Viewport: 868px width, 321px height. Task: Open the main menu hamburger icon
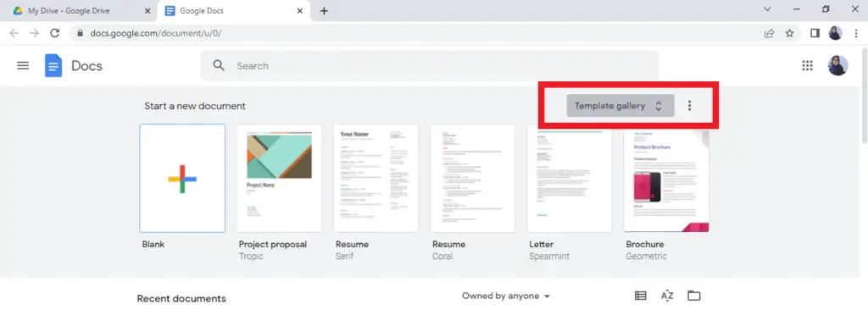tap(23, 66)
